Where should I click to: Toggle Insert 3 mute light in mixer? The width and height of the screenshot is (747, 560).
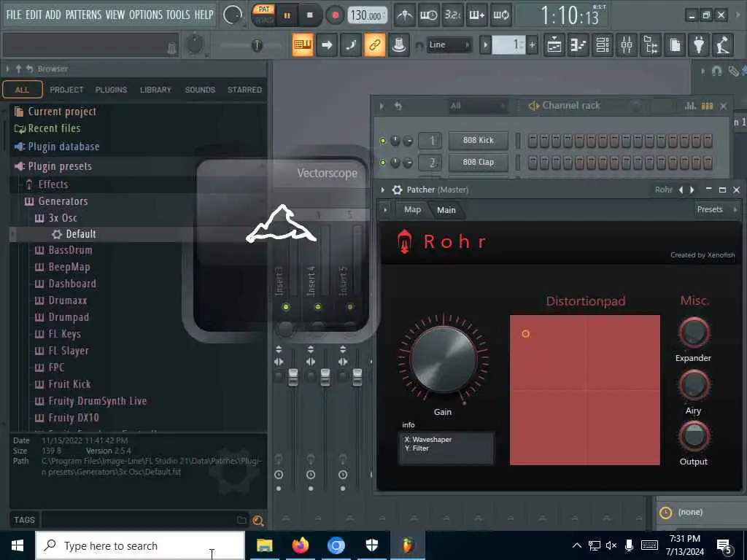click(x=286, y=307)
